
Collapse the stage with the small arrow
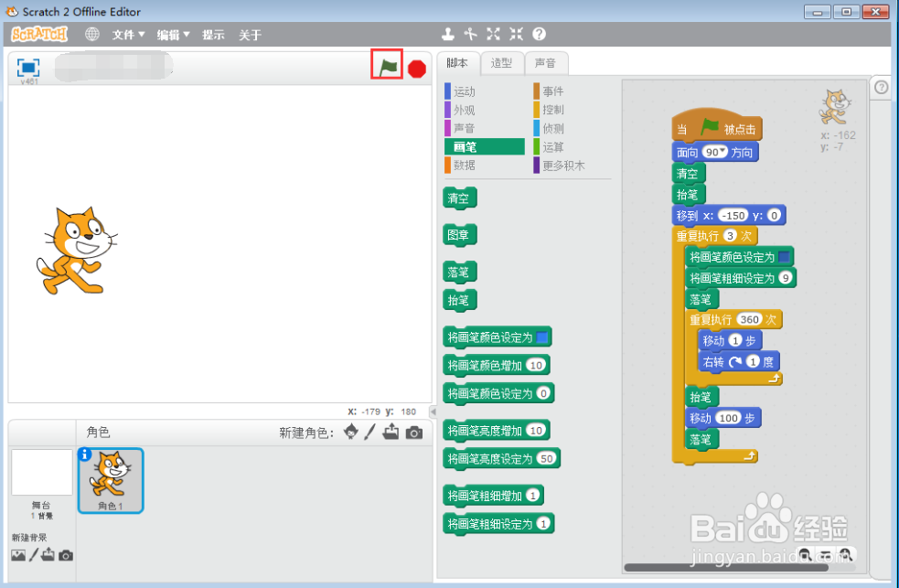433,412
